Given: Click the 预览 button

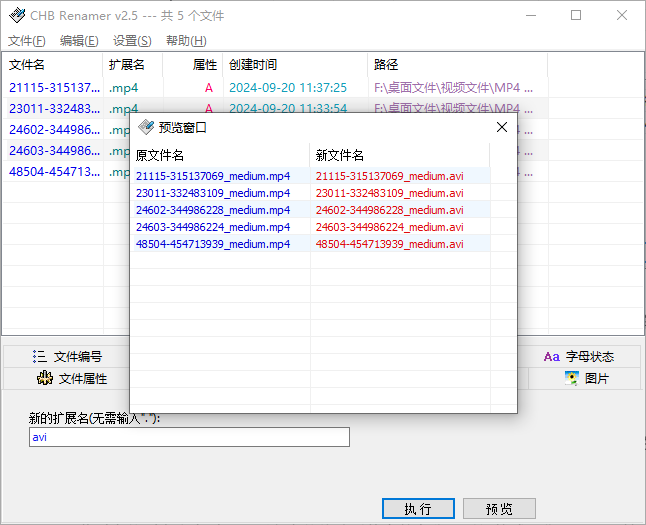Looking at the screenshot, I should pos(499,509).
